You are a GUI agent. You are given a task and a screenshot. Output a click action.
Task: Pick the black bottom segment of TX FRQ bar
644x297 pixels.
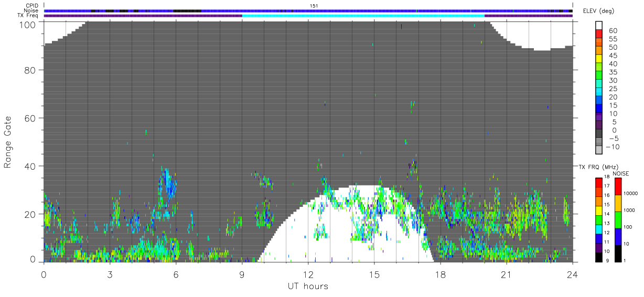click(x=598, y=257)
